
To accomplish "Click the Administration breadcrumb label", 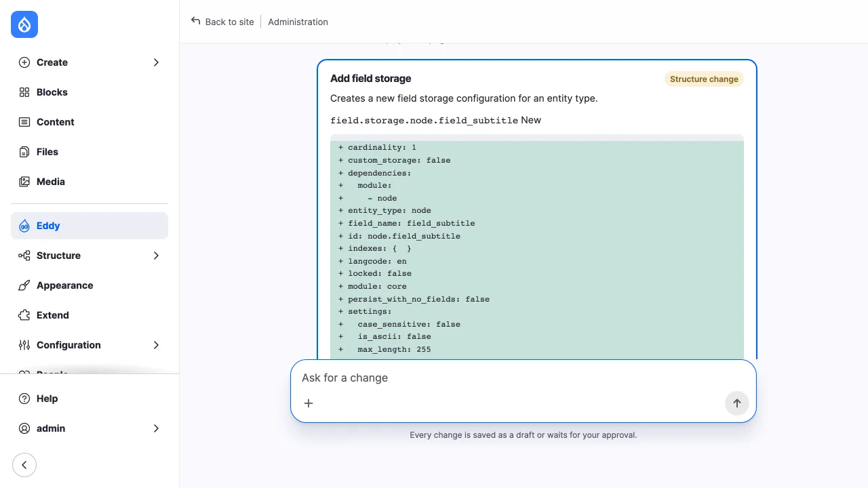I will [x=298, y=22].
